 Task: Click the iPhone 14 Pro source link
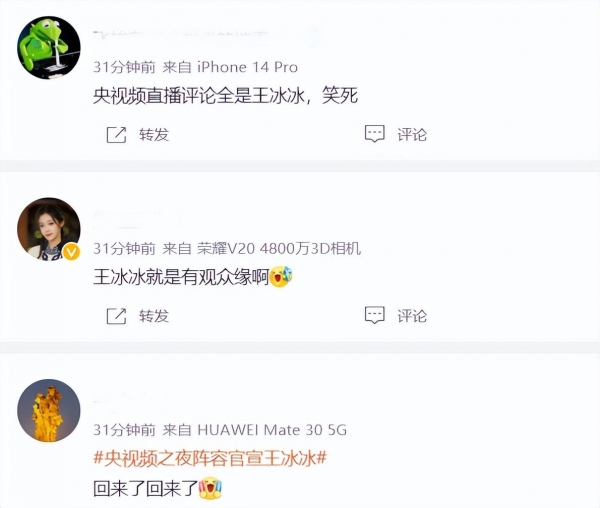[247, 67]
